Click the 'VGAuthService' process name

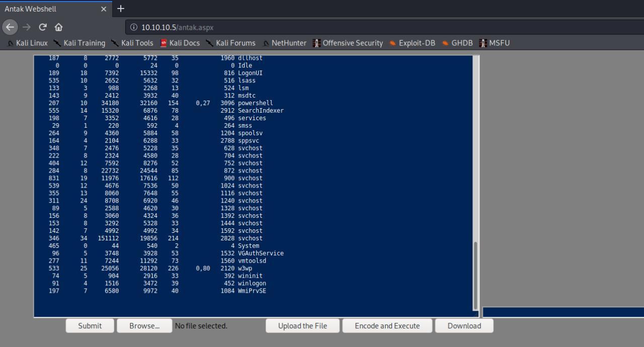tap(261, 253)
